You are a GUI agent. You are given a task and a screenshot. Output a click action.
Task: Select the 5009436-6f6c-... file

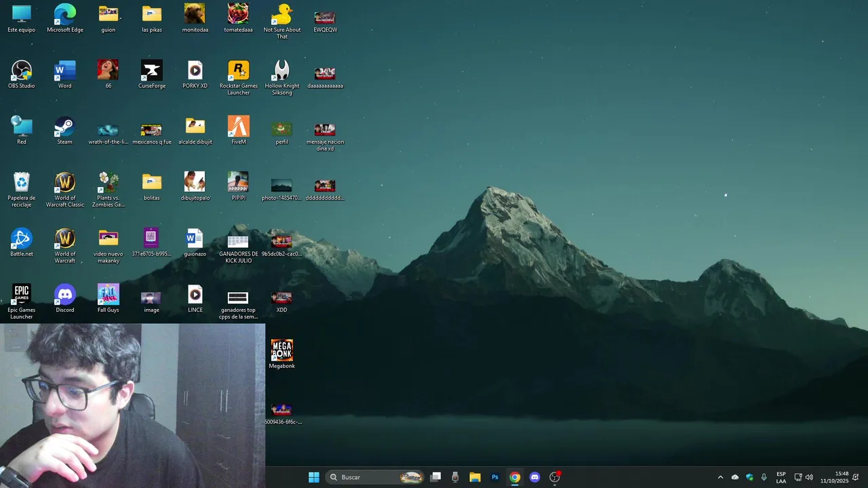(282, 414)
